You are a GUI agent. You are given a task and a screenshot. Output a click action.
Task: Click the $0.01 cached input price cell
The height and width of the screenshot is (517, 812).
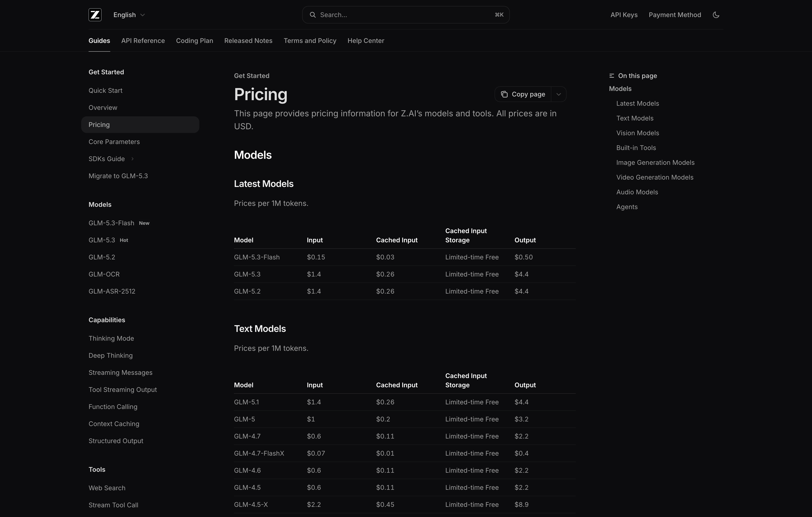[385, 454]
